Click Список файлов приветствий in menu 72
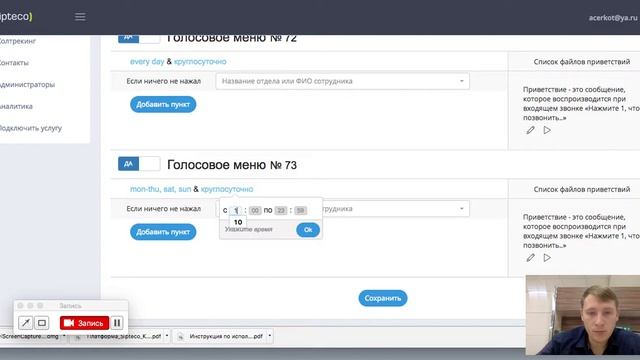The height and width of the screenshot is (360, 640). coord(582,62)
